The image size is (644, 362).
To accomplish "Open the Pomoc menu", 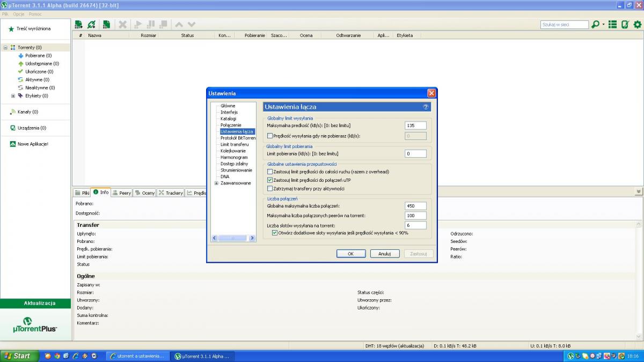I will (x=35, y=14).
